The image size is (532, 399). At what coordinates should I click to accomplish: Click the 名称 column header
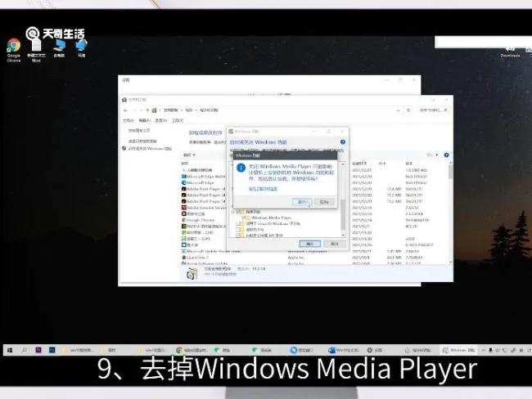coord(185,164)
